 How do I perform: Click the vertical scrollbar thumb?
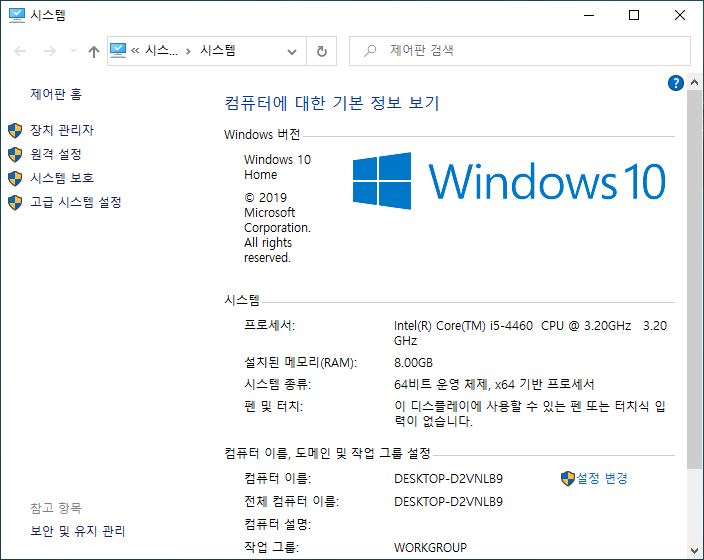point(694,279)
